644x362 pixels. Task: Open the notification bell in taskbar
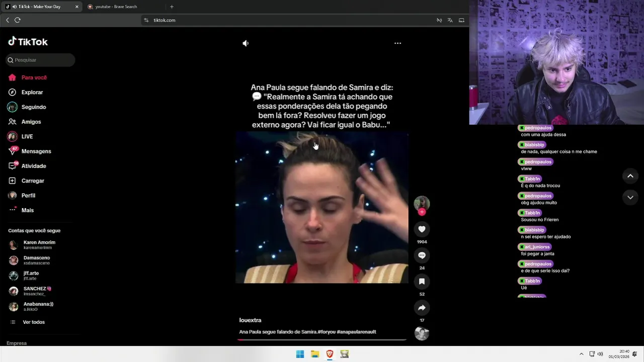point(635,354)
